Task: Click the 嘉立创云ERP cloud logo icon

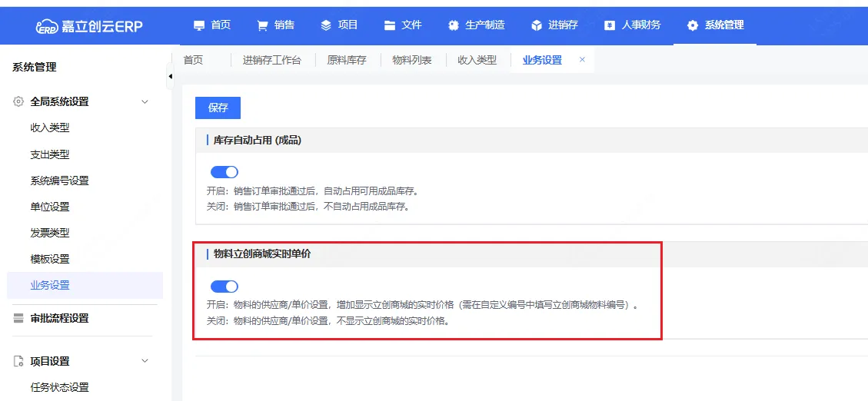Action: (47, 26)
